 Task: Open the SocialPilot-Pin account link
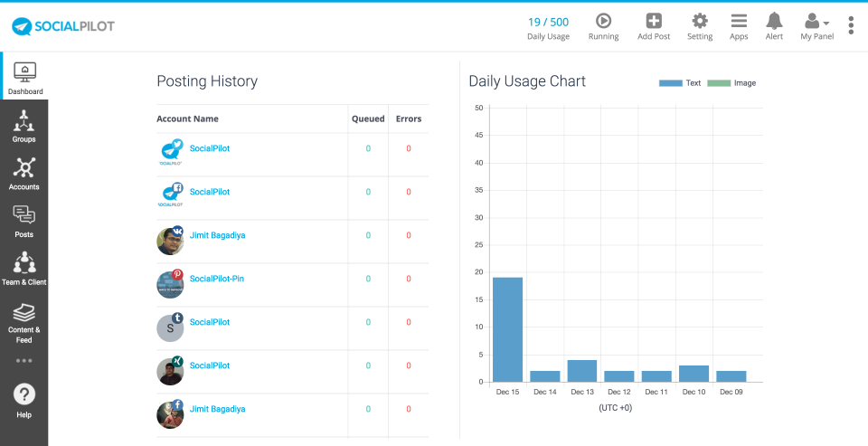pos(216,279)
